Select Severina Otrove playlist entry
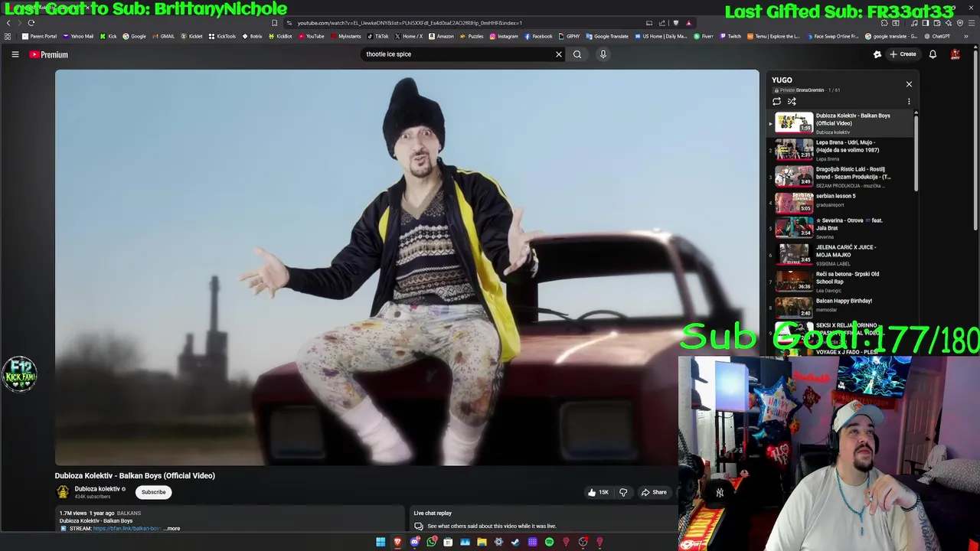This screenshot has height=551, width=980. 840,229
